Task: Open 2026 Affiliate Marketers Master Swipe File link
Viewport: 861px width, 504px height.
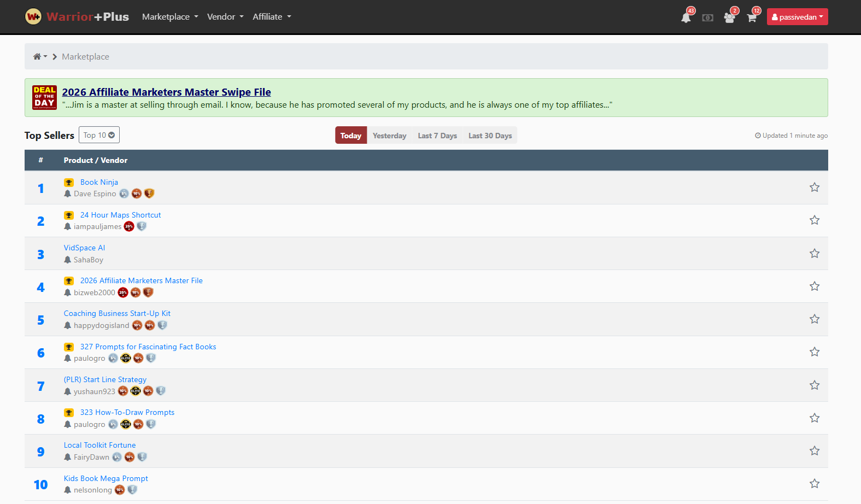Action: coord(166,92)
